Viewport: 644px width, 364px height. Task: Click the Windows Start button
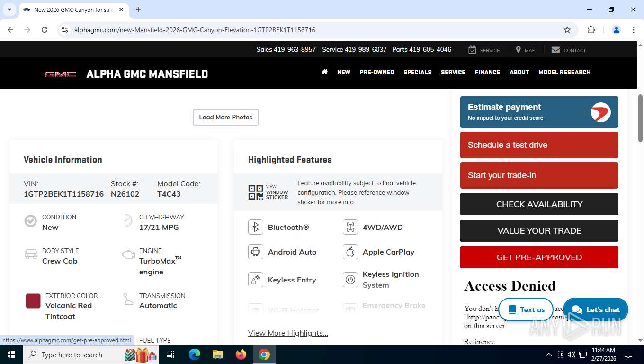point(11,355)
